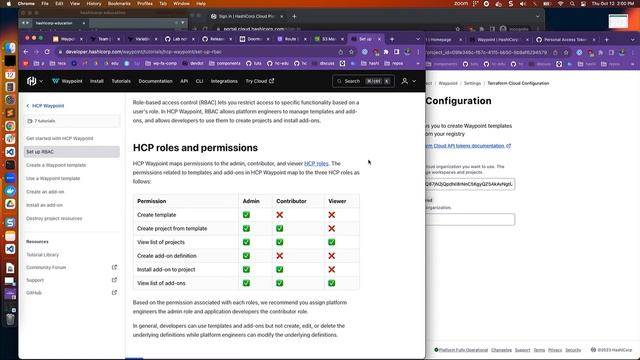
Task: Open a new tab in the front window
Action: [x=392, y=39]
